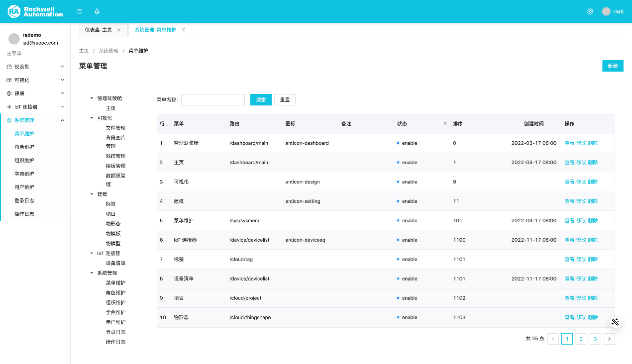Click the status column filter icon
Image resolution: width=632 pixels, height=364 pixels.
click(x=445, y=124)
